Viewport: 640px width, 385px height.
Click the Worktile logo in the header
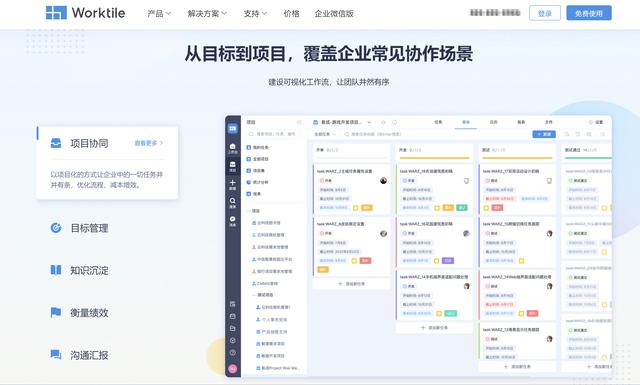[85, 13]
